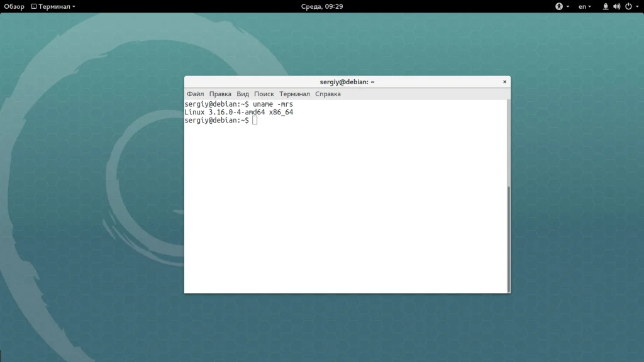Focus the terminal at the cursor prompt
The image size is (644, 362).
point(255,120)
